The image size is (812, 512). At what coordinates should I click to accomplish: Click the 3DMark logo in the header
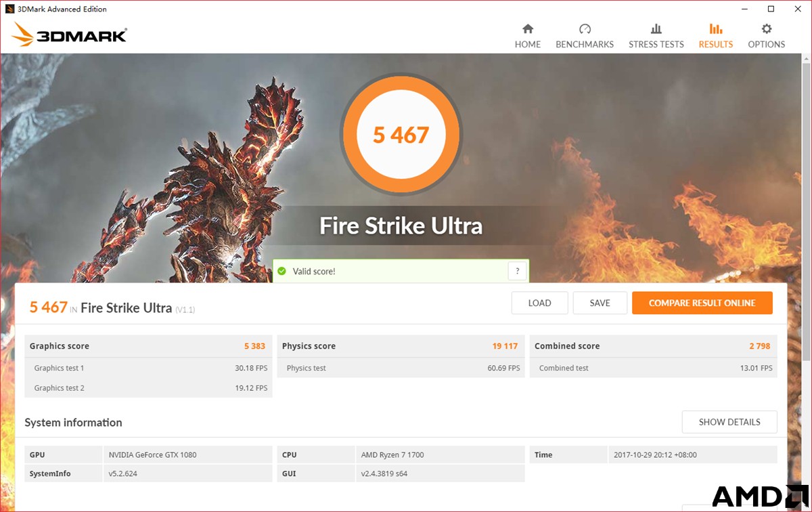(x=69, y=35)
